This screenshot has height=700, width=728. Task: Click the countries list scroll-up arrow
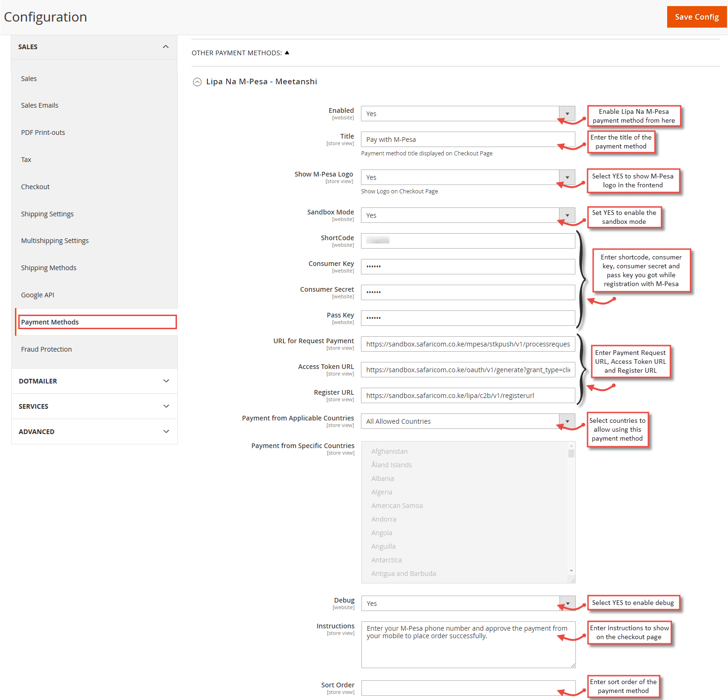click(571, 445)
